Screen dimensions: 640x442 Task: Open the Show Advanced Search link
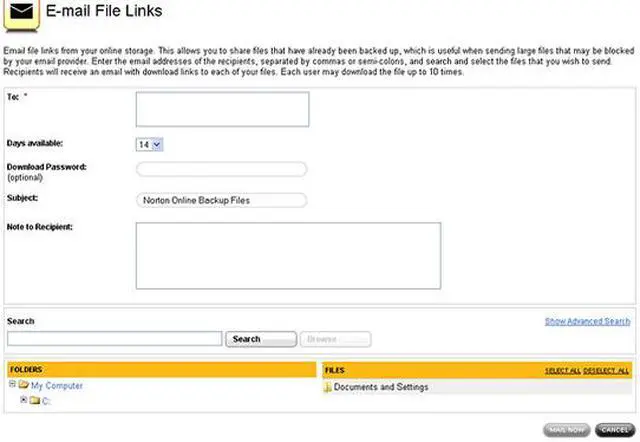[587, 321]
